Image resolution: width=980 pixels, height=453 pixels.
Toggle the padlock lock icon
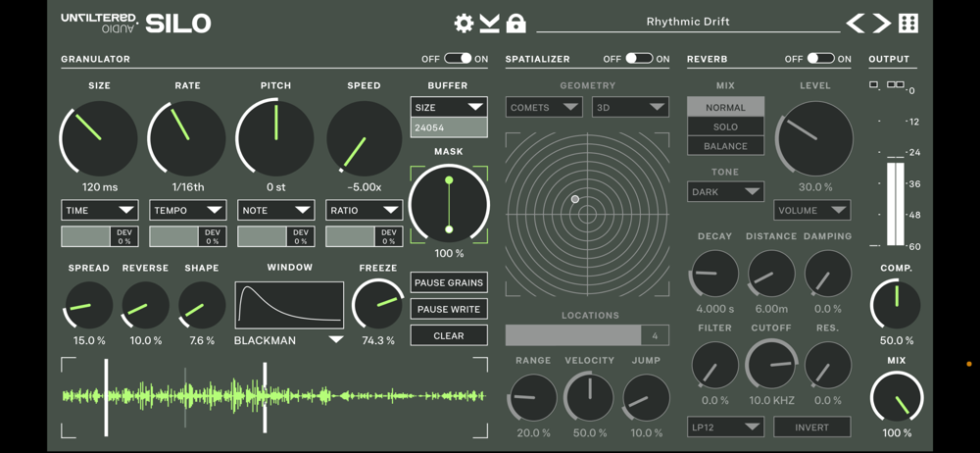click(515, 23)
